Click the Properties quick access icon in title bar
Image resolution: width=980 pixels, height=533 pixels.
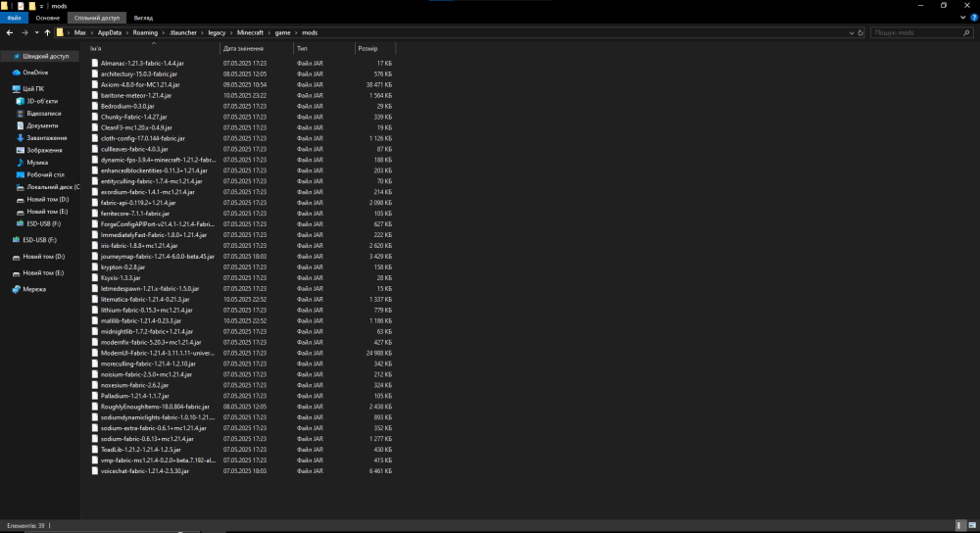click(21, 6)
